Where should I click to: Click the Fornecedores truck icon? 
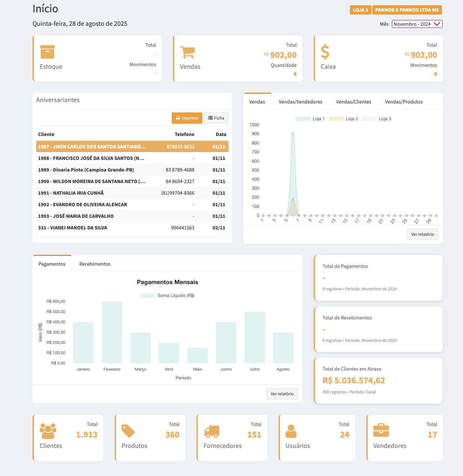tap(212, 431)
